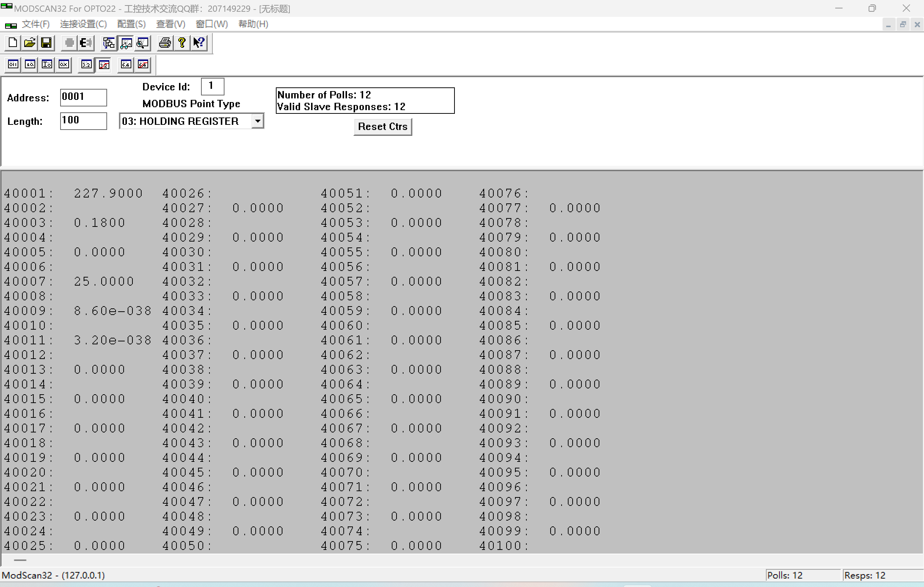Select swapped 64-bit double format icon
The width and height of the screenshot is (924, 587).
tap(143, 65)
